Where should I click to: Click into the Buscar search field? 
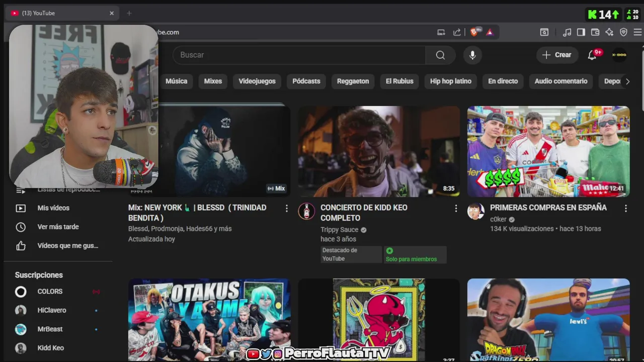tap(299, 55)
